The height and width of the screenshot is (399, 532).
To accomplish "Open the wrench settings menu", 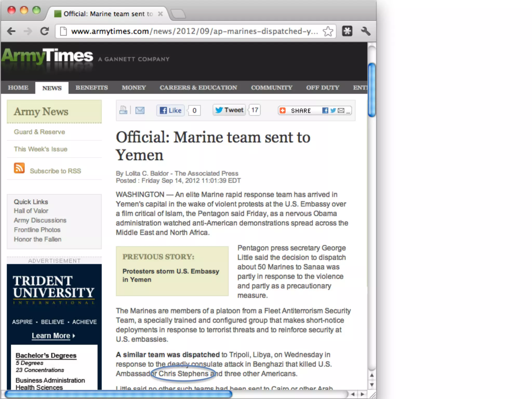I will [365, 31].
